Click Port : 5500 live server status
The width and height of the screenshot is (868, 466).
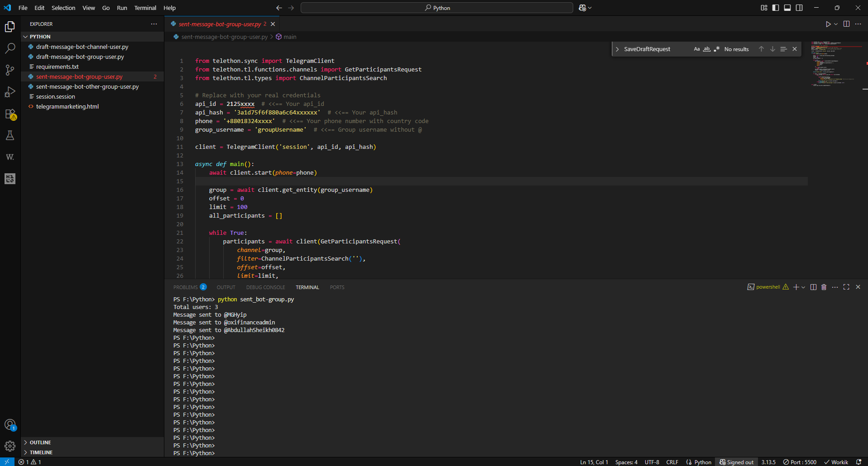[800, 462]
